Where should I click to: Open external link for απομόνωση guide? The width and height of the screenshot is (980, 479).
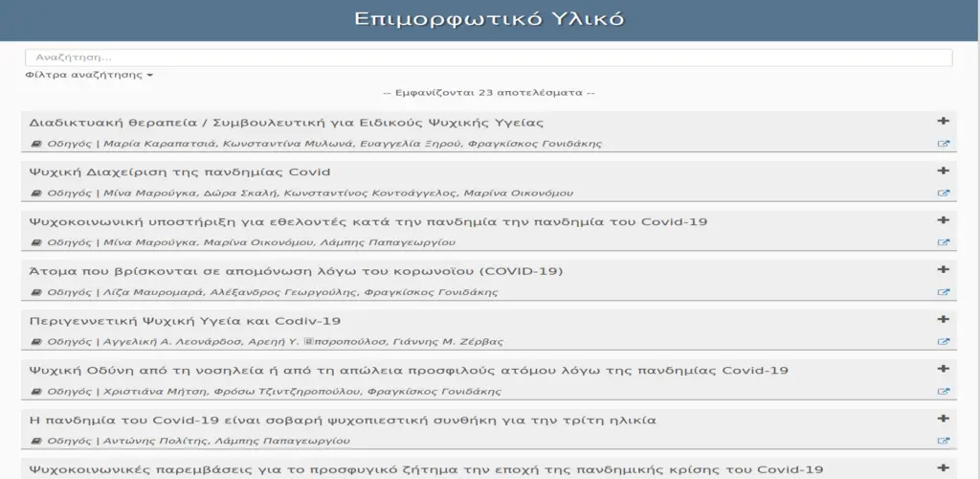pos(943,292)
